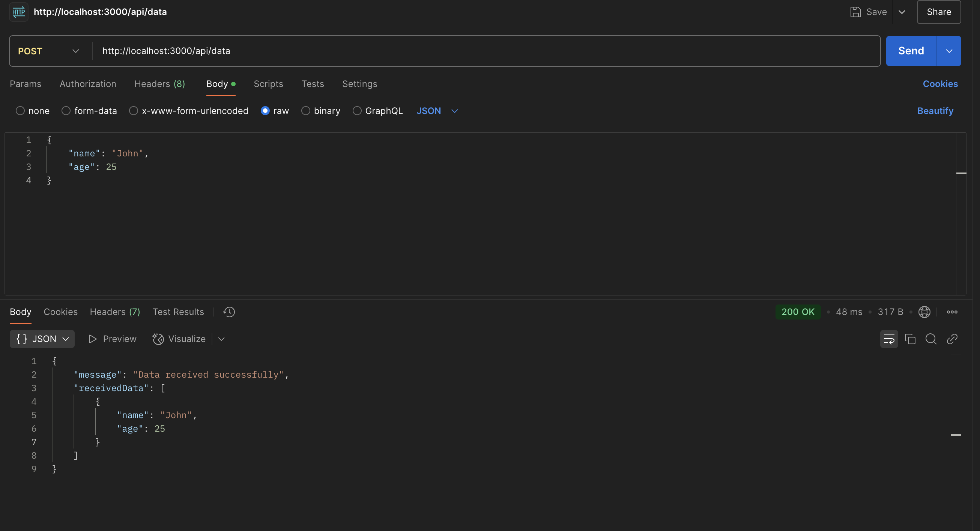Open the response Headers (7) tab
Screen dimensions: 980x531
pos(115,312)
